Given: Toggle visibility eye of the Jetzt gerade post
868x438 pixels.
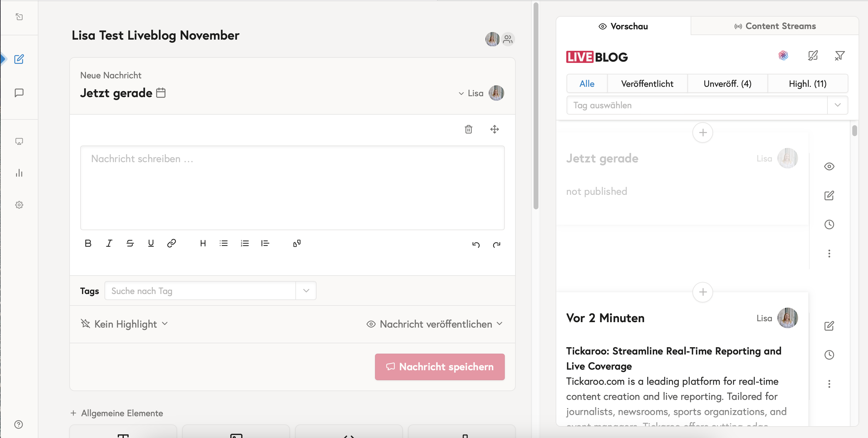Looking at the screenshot, I should pyautogui.click(x=829, y=166).
